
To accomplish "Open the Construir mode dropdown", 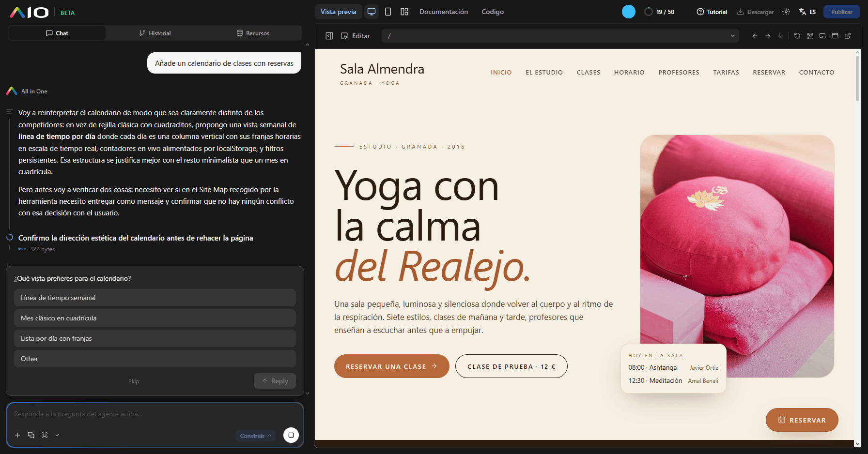I will coord(255,436).
